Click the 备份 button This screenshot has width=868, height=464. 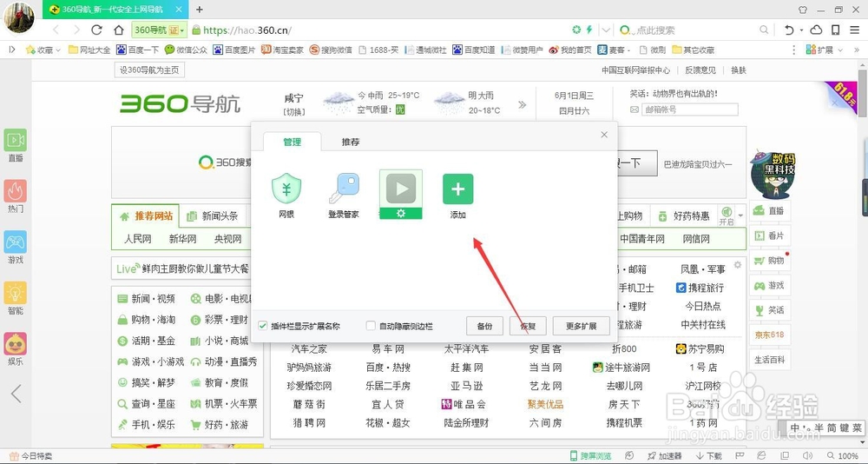coord(485,326)
